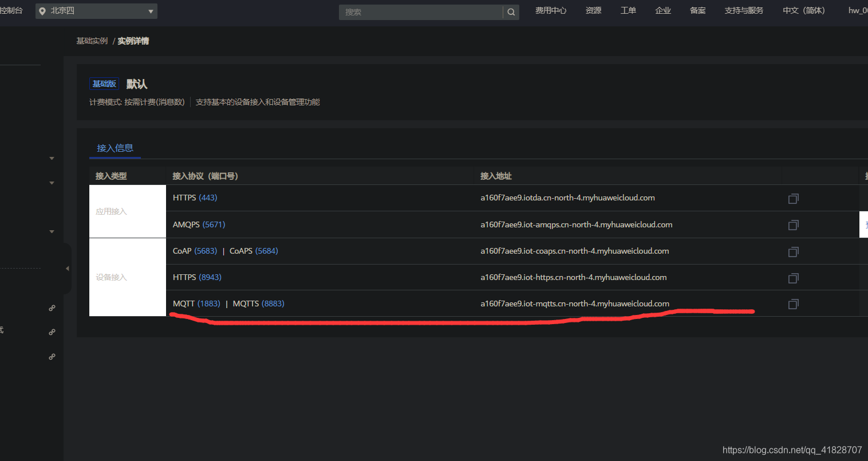Viewport: 868px width, 461px height.
Task: Open 资源 in top navigation
Action: coord(594,11)
